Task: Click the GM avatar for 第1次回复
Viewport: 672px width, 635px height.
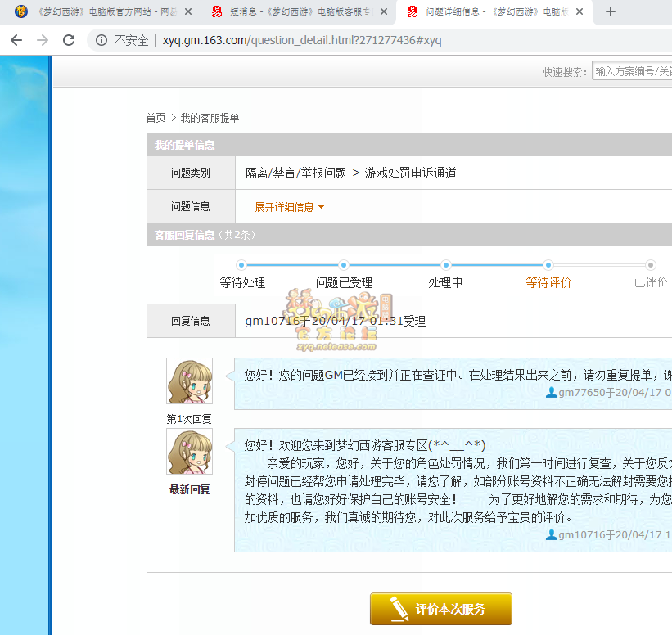Action: (189, 381)
